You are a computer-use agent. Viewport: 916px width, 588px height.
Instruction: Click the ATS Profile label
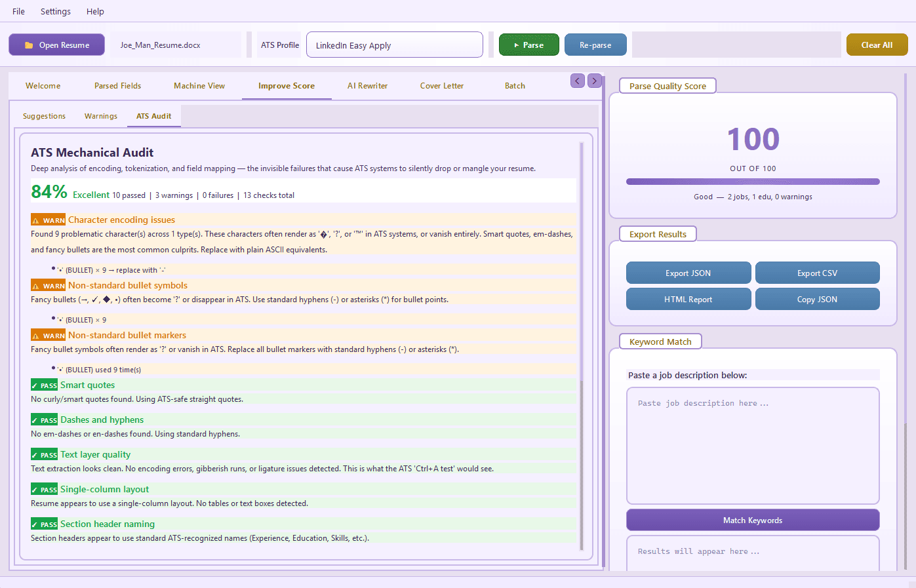[x=280, y=45]
